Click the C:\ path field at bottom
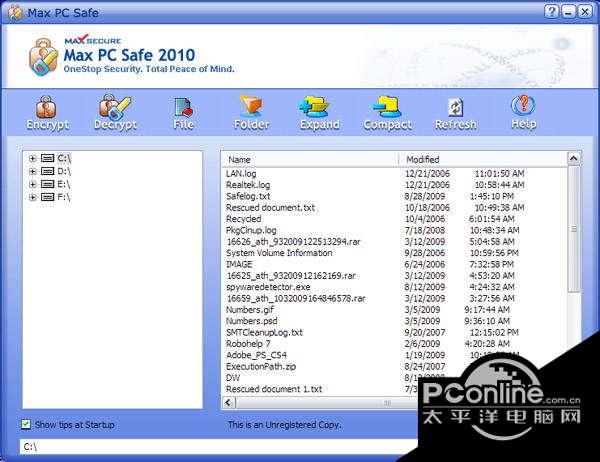 (218, 446)
